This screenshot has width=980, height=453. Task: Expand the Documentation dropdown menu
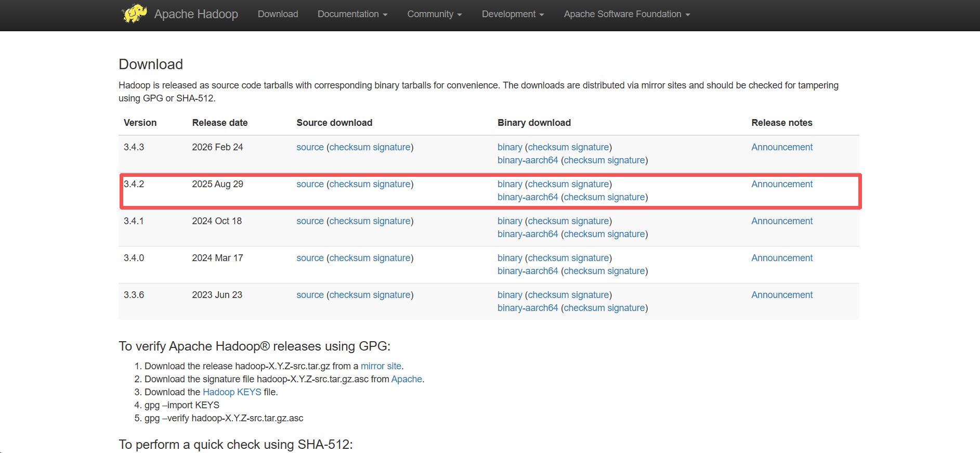[x=352, y=14]
